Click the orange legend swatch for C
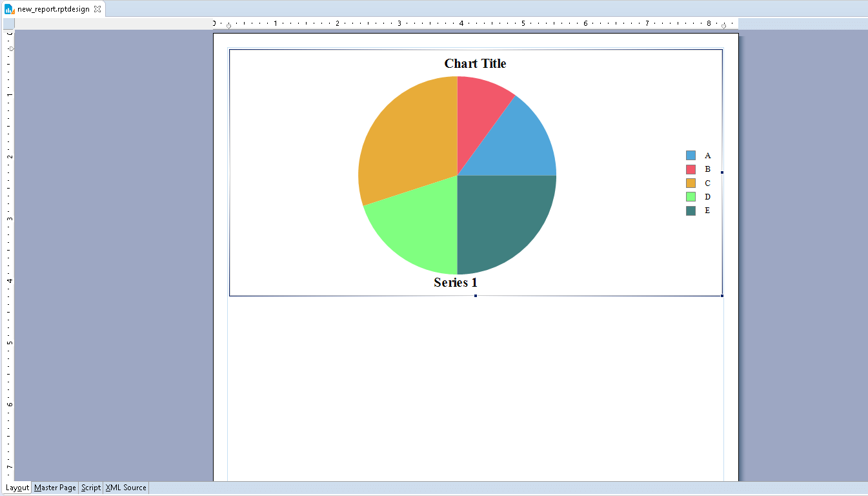The width and height of the screenshot is (868, 496). coord(691,183)
